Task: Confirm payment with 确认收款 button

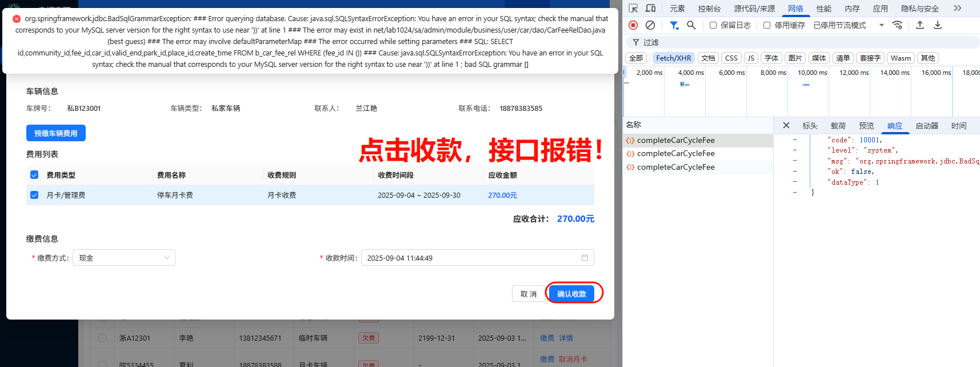Action: coord(571,294)
